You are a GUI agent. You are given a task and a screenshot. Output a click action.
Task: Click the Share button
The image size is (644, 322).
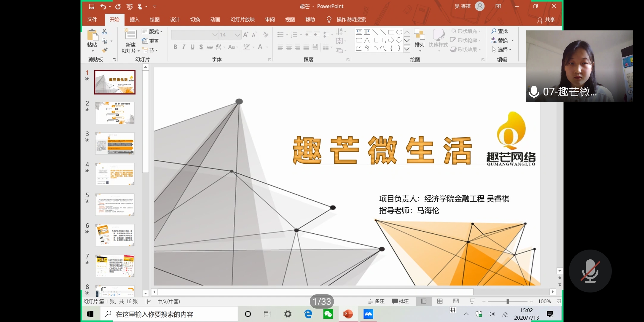click(x=546, y=20)
